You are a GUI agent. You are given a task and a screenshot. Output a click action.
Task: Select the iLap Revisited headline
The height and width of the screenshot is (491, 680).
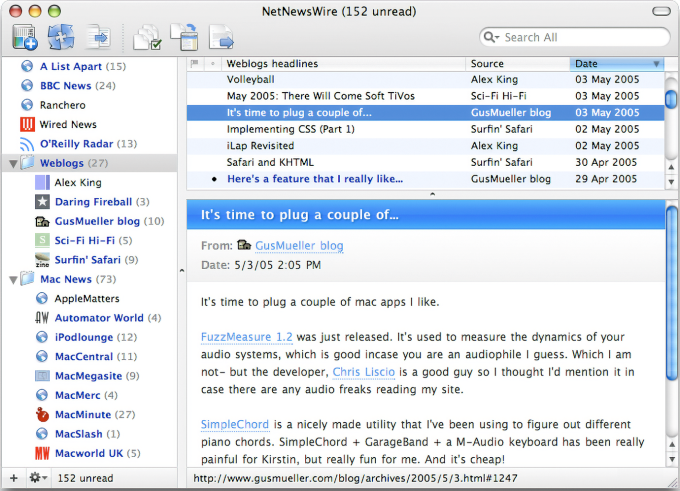tap(425, 146)
